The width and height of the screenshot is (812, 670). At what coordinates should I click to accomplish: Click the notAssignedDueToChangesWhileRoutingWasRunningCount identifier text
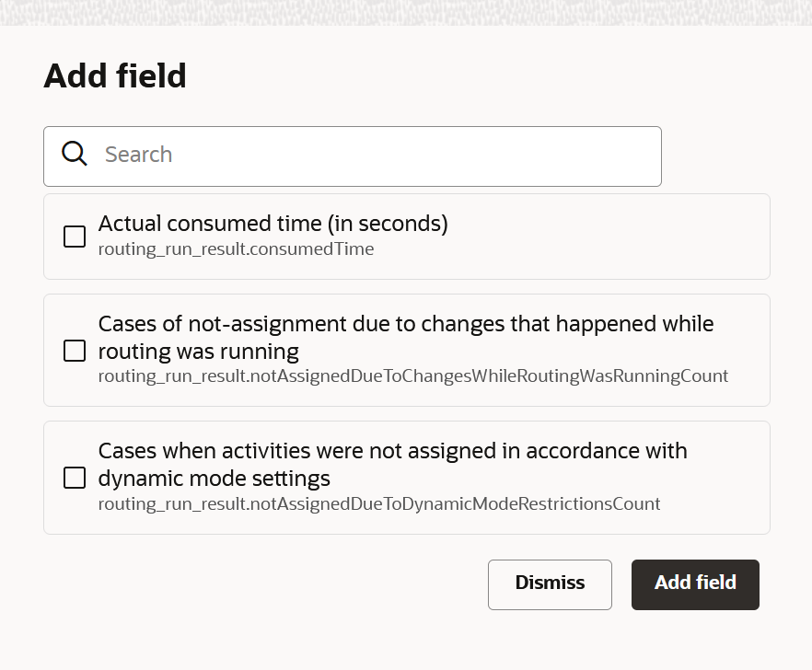tap(412, 376)
